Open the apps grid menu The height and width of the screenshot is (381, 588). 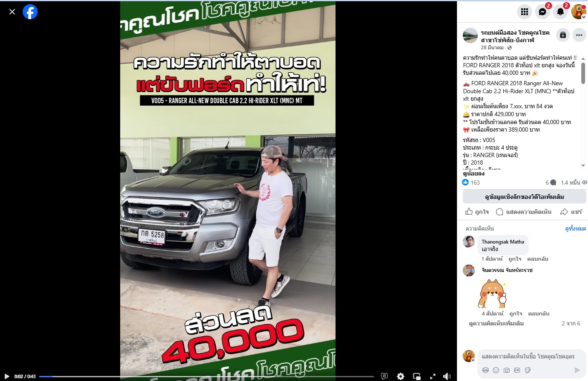coord(524,12)
